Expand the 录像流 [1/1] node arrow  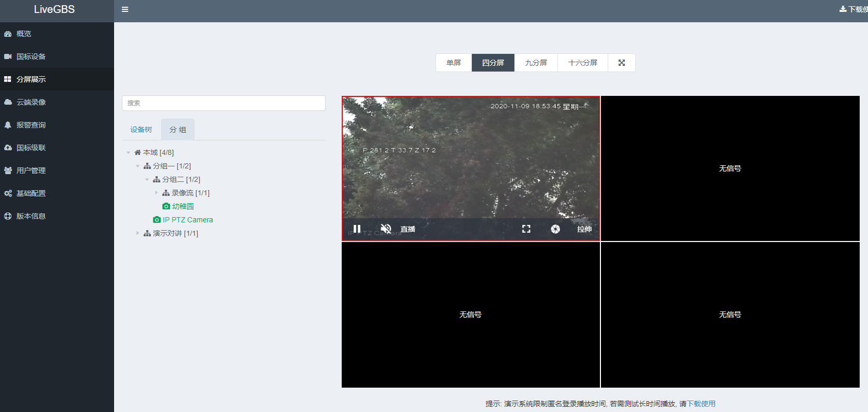156,193
